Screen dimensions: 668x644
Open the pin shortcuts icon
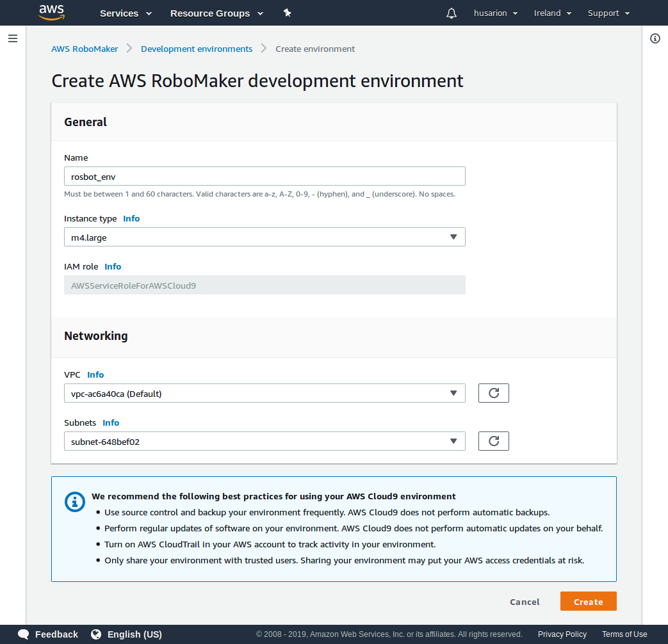[288, 13]
